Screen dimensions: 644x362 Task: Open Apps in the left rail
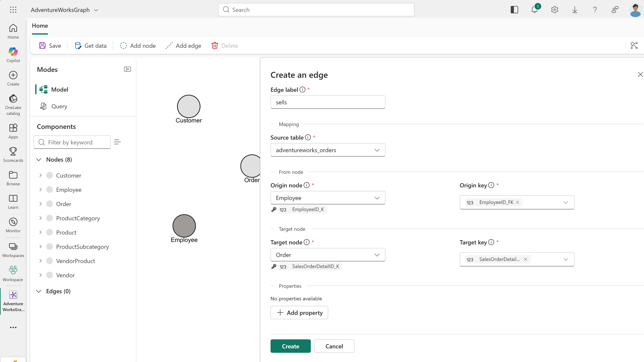pos(13,131)
